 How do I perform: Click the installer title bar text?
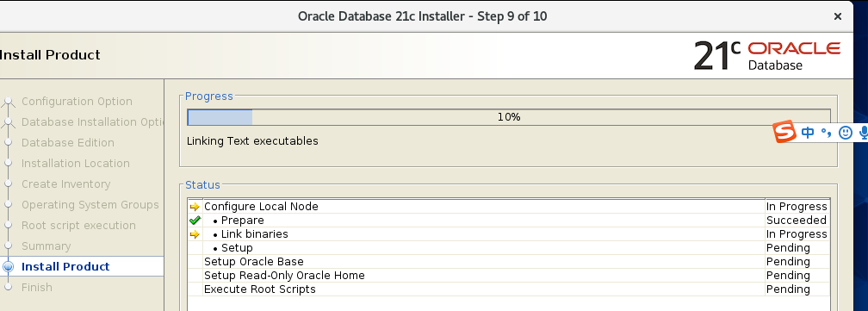[x=422, y=16]
